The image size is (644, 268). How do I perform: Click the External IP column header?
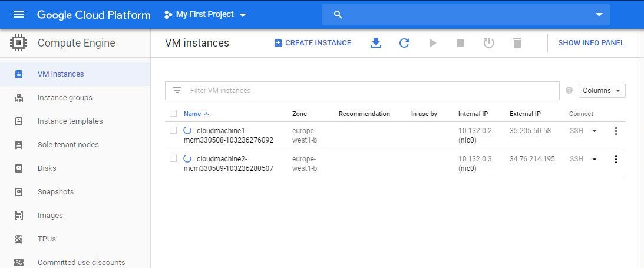pos(526,114)
